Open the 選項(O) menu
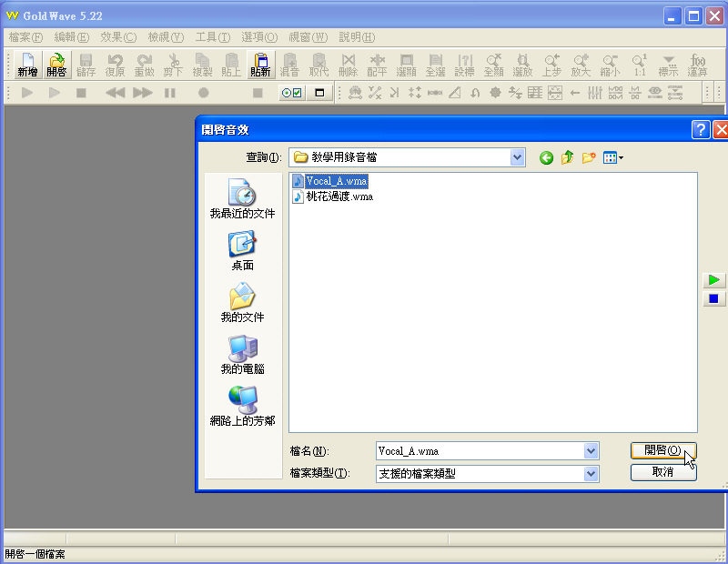The image size is (728, 564). point(259,37)
